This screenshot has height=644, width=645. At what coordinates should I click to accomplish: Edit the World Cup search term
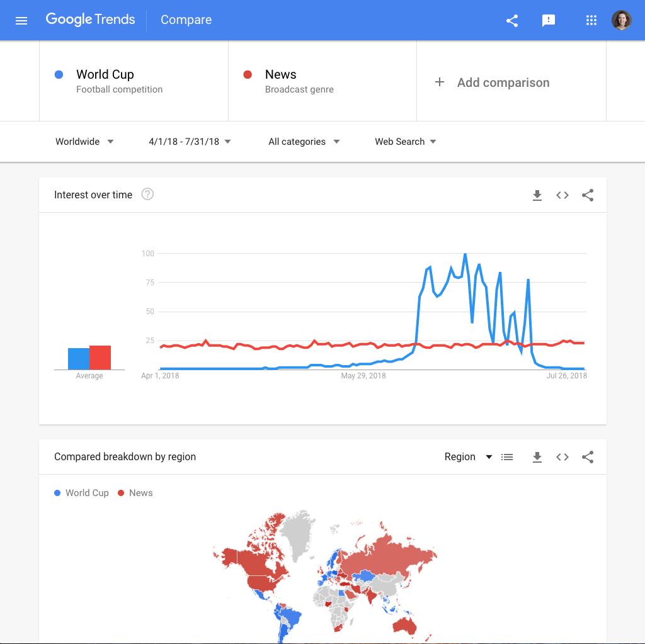134,81
